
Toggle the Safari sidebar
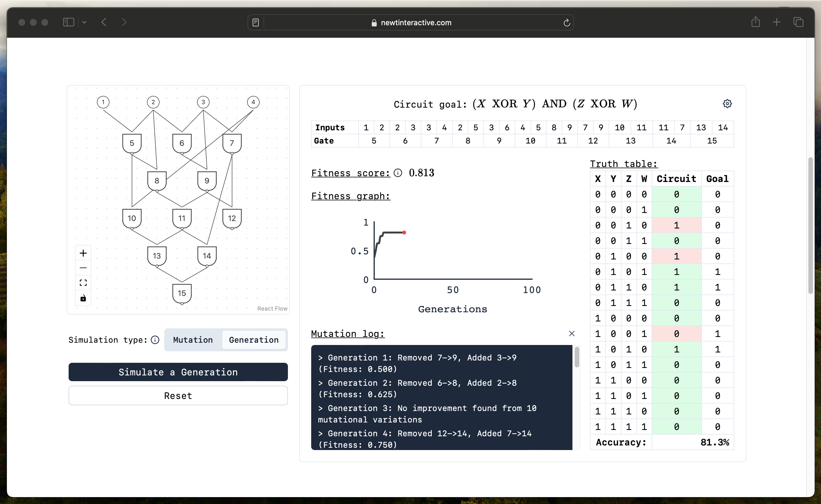[x=69, y=22]
